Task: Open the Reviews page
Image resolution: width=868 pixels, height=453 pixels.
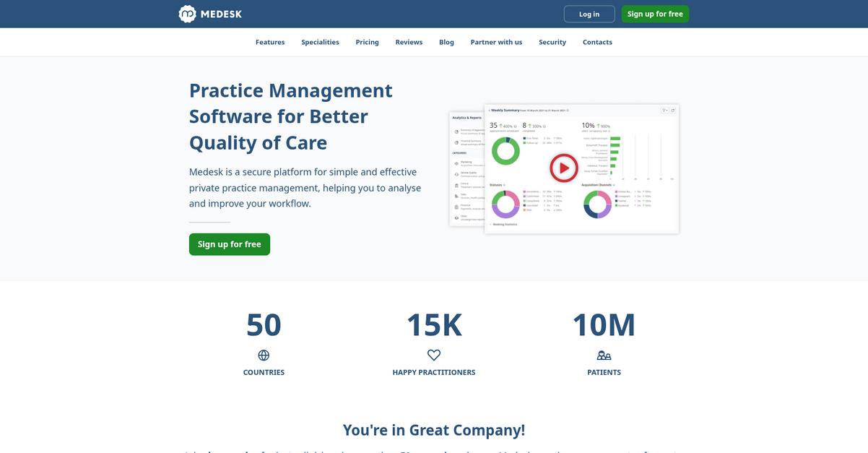Action: [409, 42]
